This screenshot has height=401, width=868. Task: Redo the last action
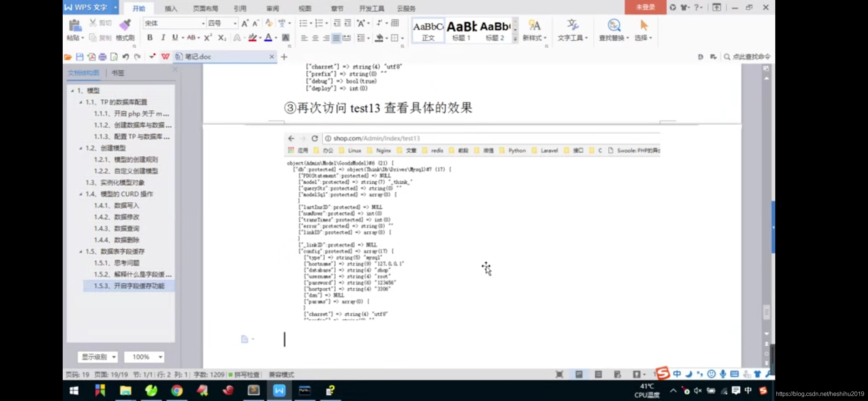click(x=137, y=57)
